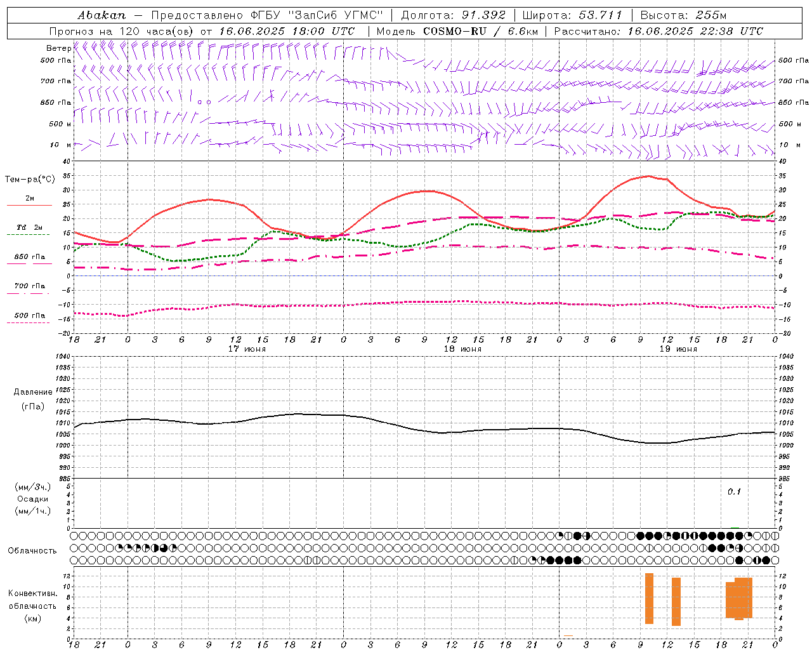Viewport: 812px width, 650px height.
Task: Click the "0.1" precipitation amount value
Action: (734, 491)
